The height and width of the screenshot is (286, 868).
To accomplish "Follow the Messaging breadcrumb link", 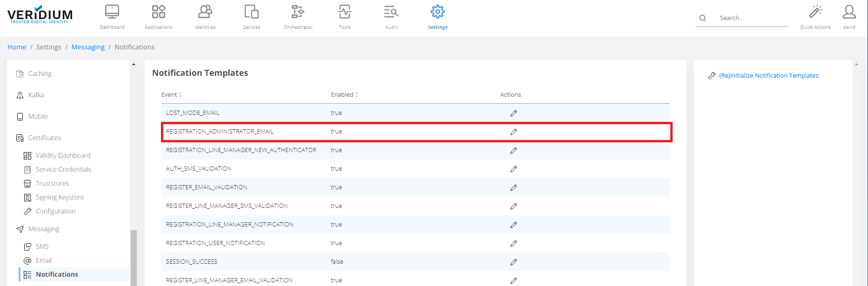I will click(x=88, y=47).
